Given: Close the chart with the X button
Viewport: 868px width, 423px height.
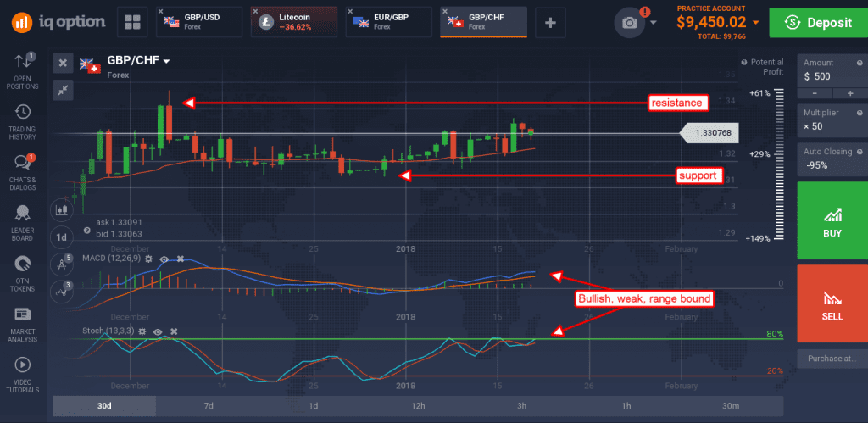Looking at the screenshot, I should tap(63, 63).
